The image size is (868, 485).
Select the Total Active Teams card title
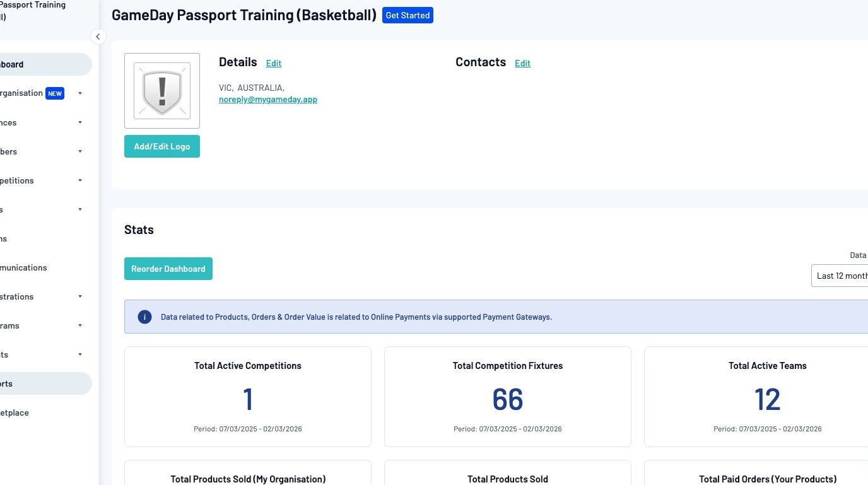coord(768,366)
